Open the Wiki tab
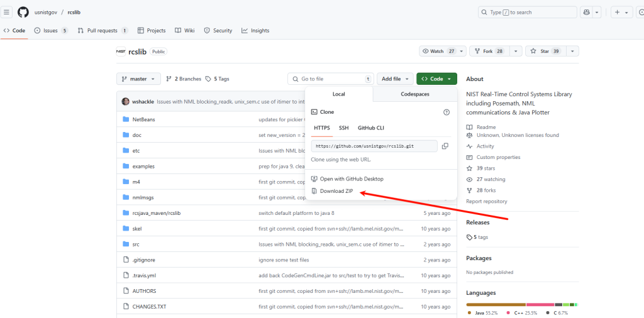Image resolution: width=644 pixels, height=318 pixels. pyautogui.click(x=184, y=30)
